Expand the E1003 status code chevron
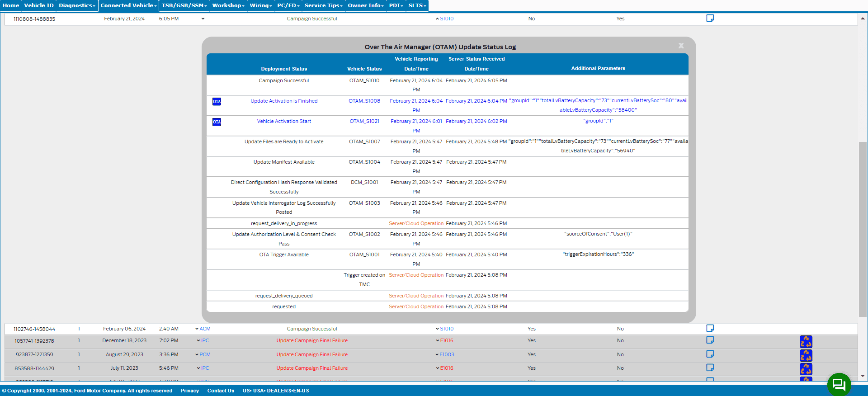The height and width of the screenshot is (396, 868). [x=437, y=355]
